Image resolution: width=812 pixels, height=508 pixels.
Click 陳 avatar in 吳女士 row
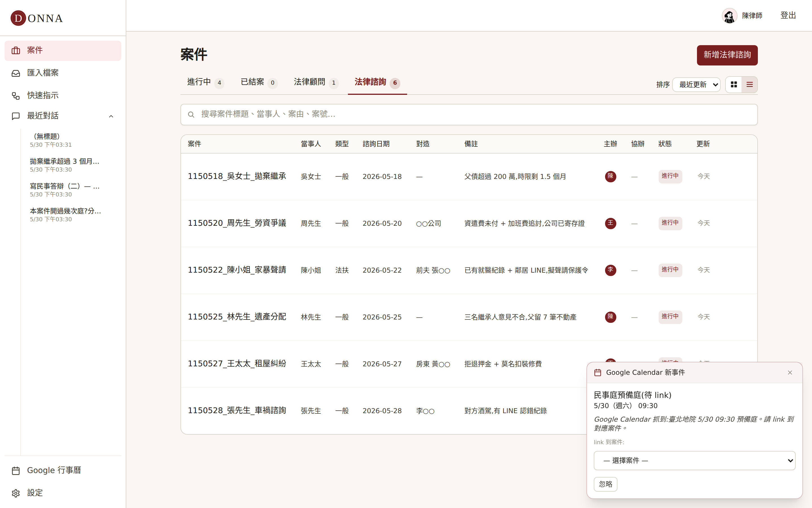coord(610,176)
